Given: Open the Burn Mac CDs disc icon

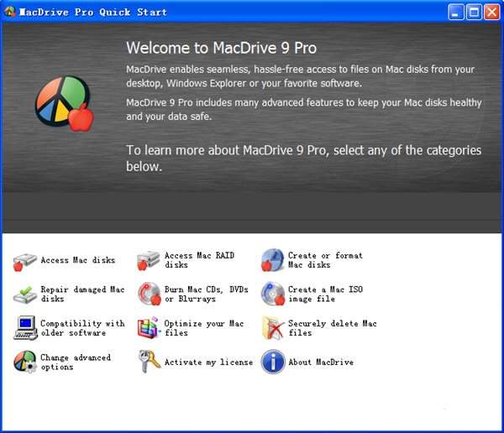Looking at the screenshot, I should tap(150, 294).
